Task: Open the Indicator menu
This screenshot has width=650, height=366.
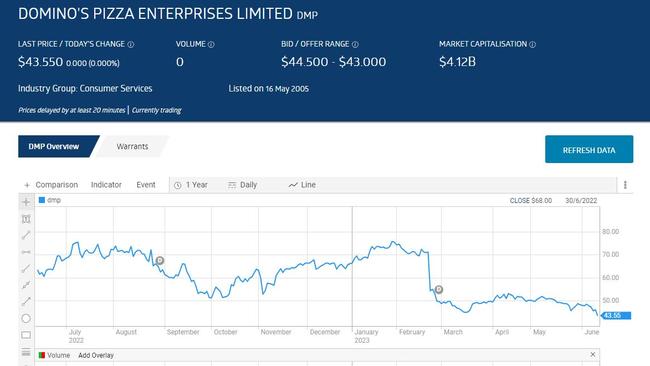Action: [106, 185]
